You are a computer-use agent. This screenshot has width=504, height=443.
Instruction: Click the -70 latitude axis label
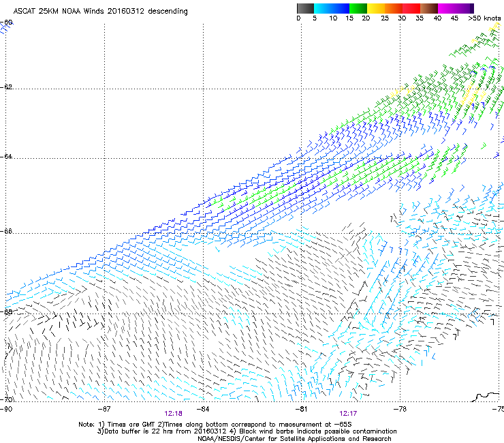(6, 399)
